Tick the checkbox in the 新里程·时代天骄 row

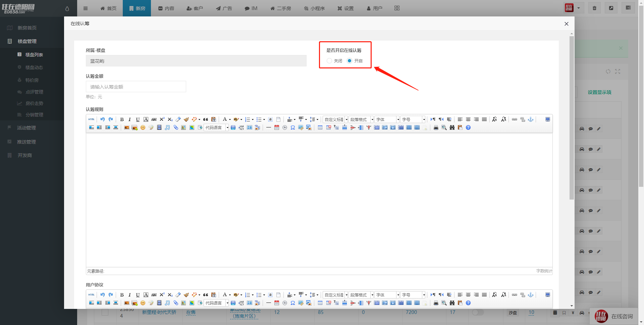(105, 312)
